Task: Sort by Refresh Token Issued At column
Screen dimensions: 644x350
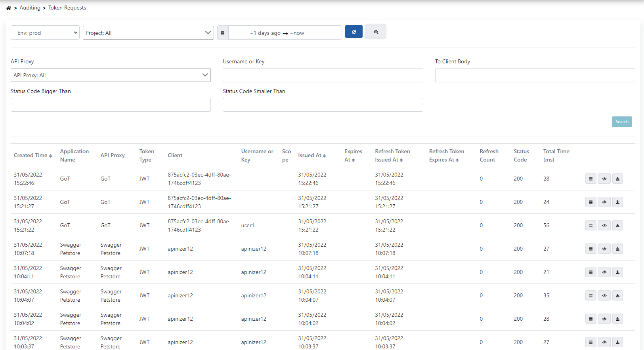Action: click(x=393, y=156)
